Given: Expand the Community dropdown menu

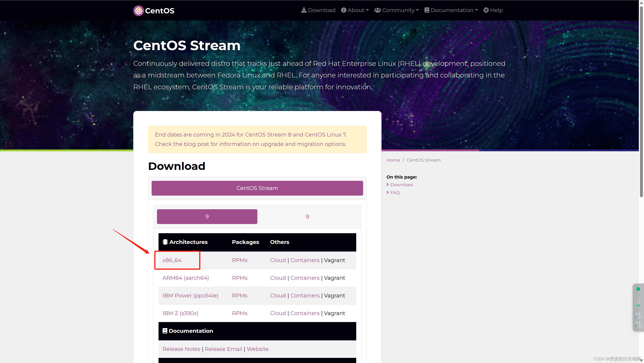Looking at the screenshot, I should point(417,10).
